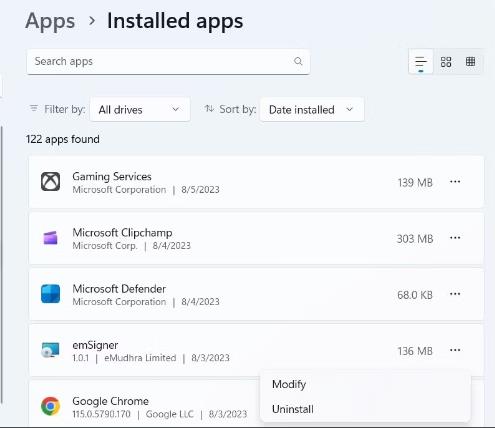Image resolution: width=495 pixels, height=428 pixels.
Task: Click the sort arrows icon beside Sort by
Action: click(x=209, y=108)
